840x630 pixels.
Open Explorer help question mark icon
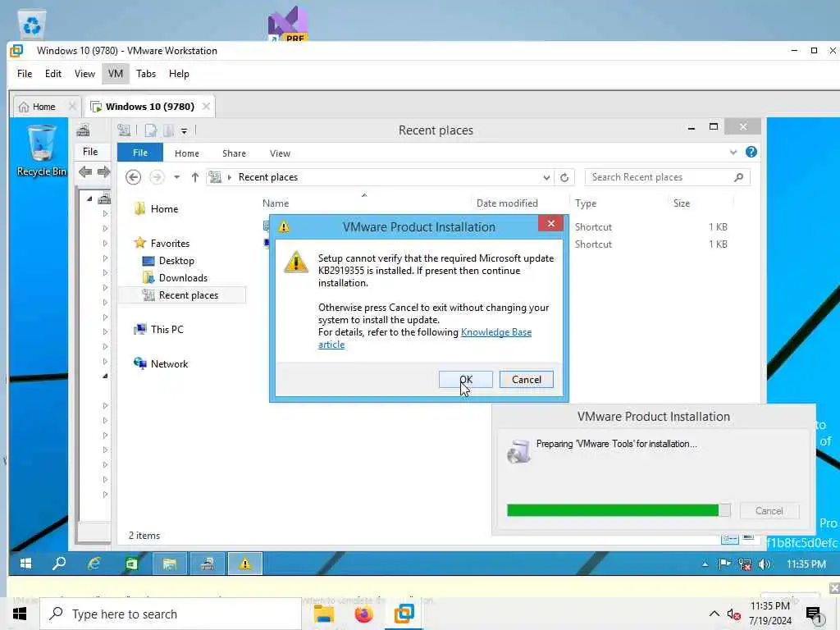(x=751, y=152)
